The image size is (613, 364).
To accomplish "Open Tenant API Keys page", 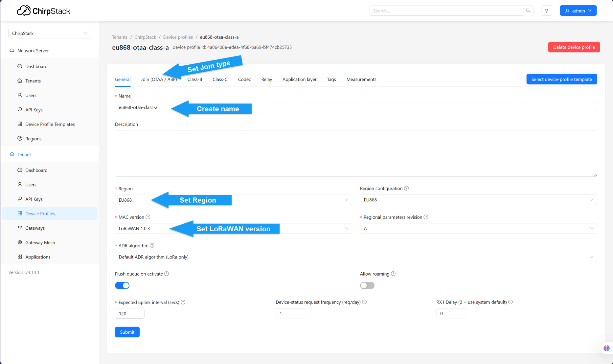I will coord(34,199).
